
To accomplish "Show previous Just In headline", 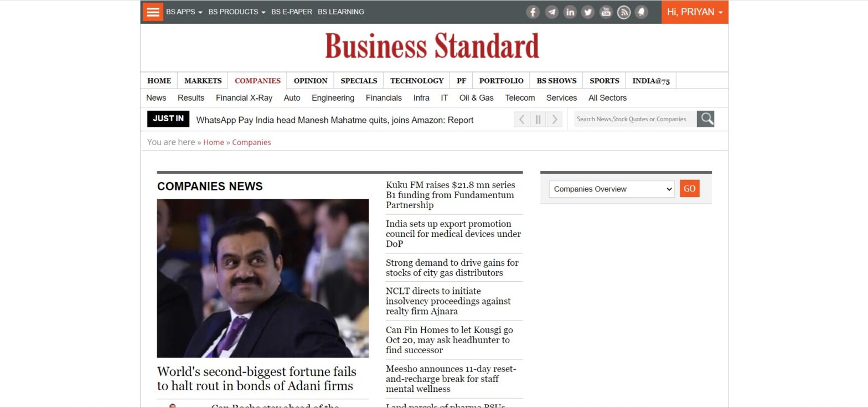I will [521, 119].
